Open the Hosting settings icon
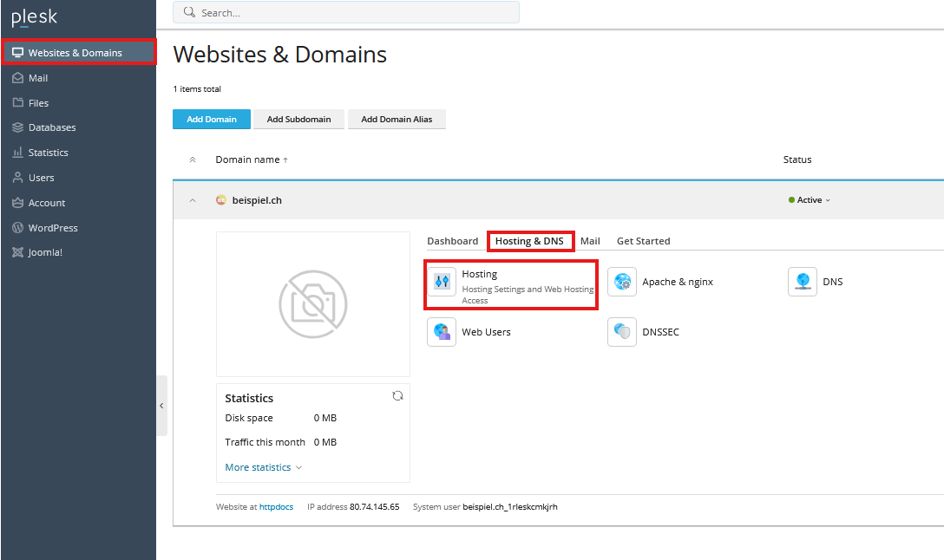 442,282
